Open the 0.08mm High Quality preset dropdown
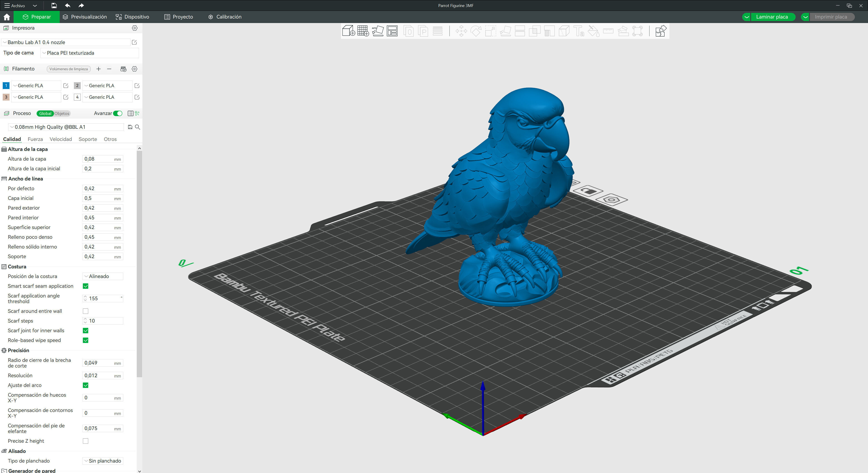 (66, 127)
